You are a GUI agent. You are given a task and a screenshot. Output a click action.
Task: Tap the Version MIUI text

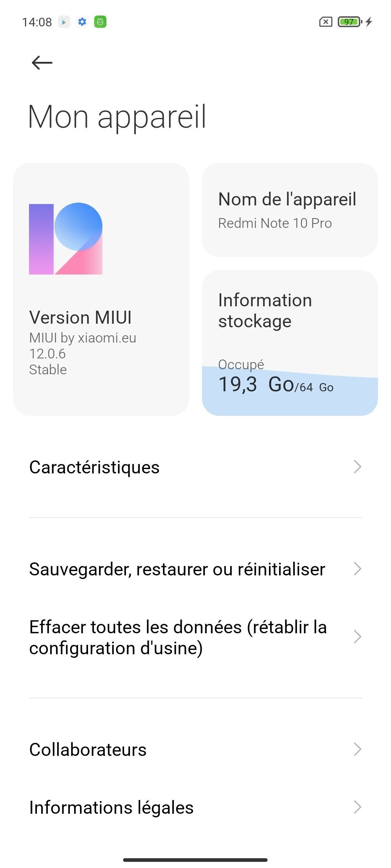(80, 318)
